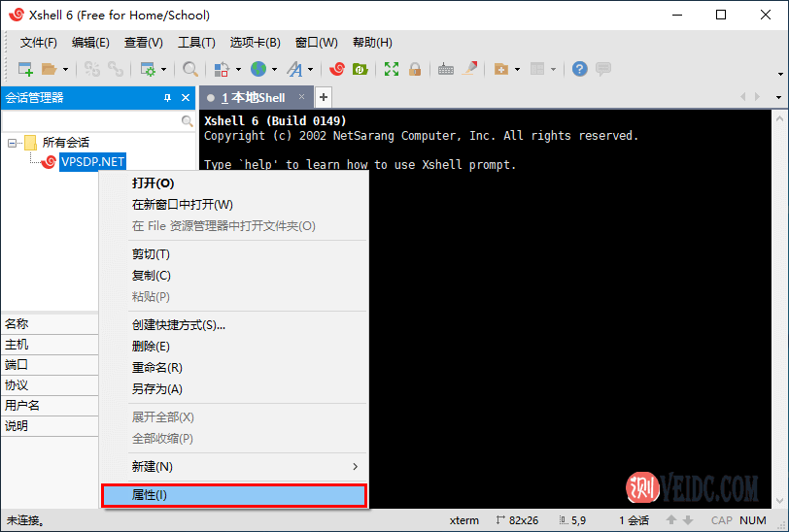Toggle full screen with green arrows icon
Screen dimensions: 789x532
(392, 69)
